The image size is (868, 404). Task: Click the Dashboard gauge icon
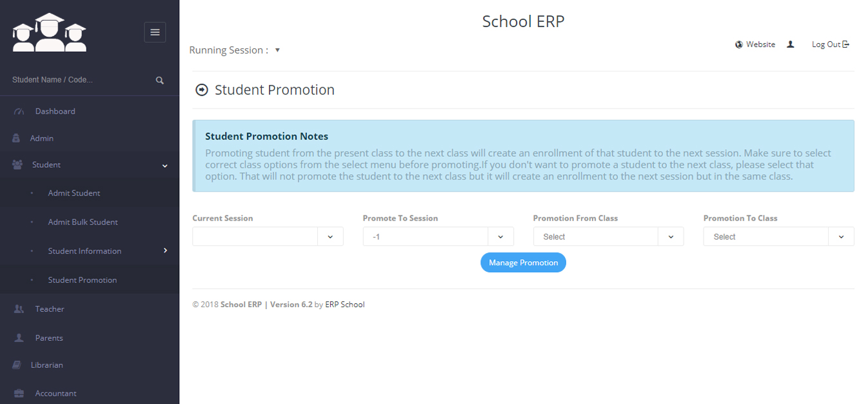pyautogui.click(x=19, y=112)
